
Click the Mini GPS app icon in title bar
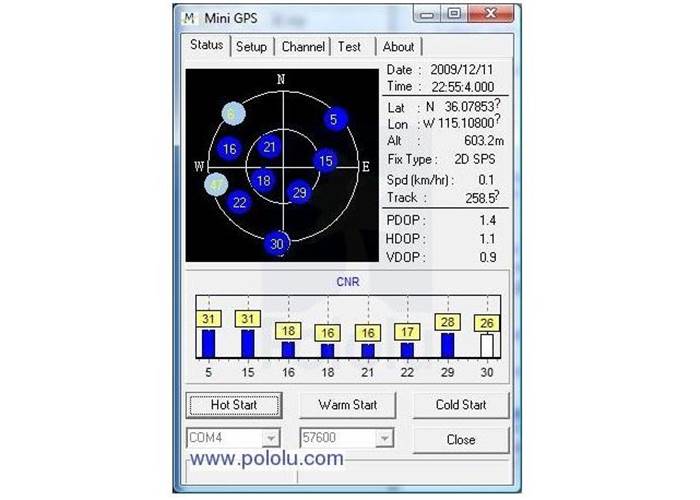pyautogui.click(x=191, y=17)
